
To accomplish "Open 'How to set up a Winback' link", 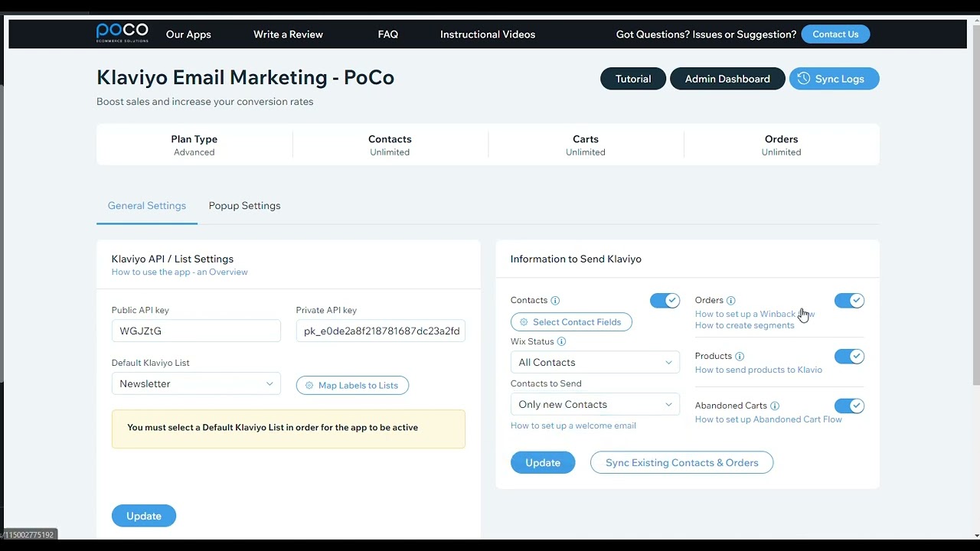I will click(x=755, y=314).
